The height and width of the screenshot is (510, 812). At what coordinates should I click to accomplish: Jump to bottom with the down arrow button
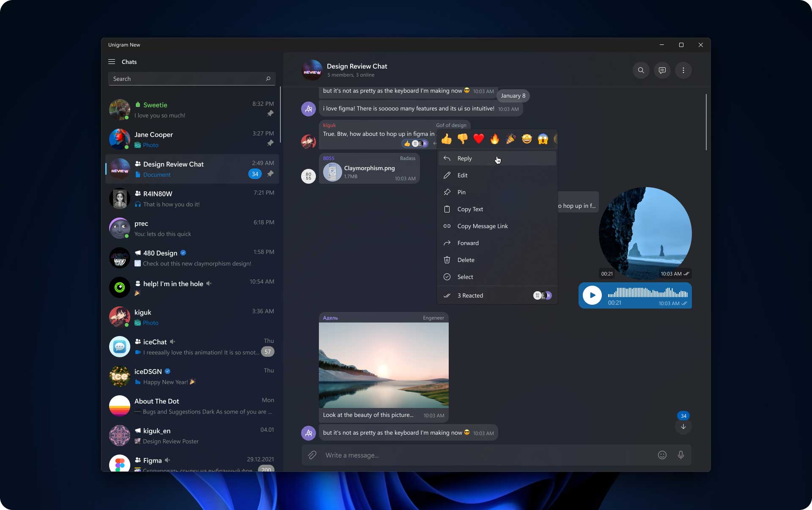683,427
